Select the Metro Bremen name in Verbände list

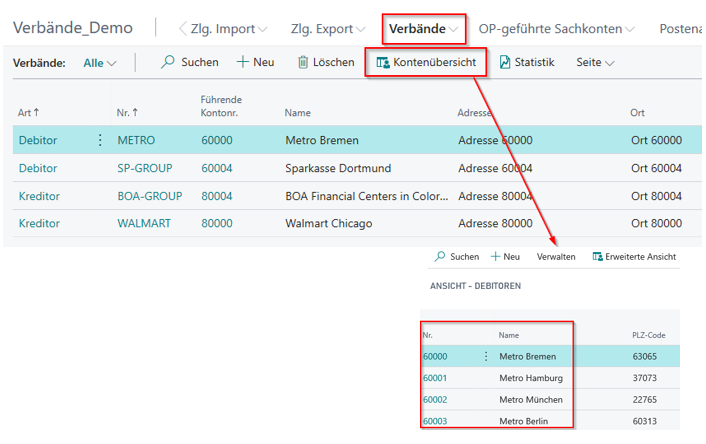click(x=321, y=140)
